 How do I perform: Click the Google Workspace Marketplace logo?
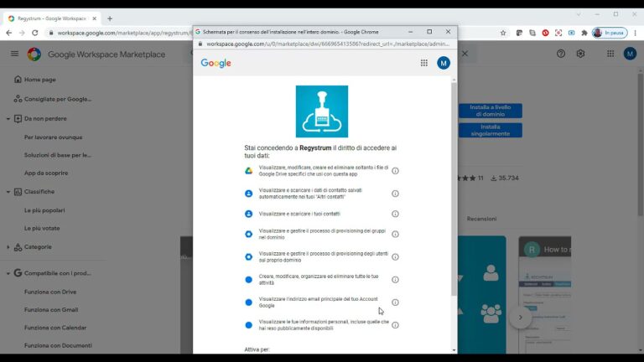[x=34, y=54]
